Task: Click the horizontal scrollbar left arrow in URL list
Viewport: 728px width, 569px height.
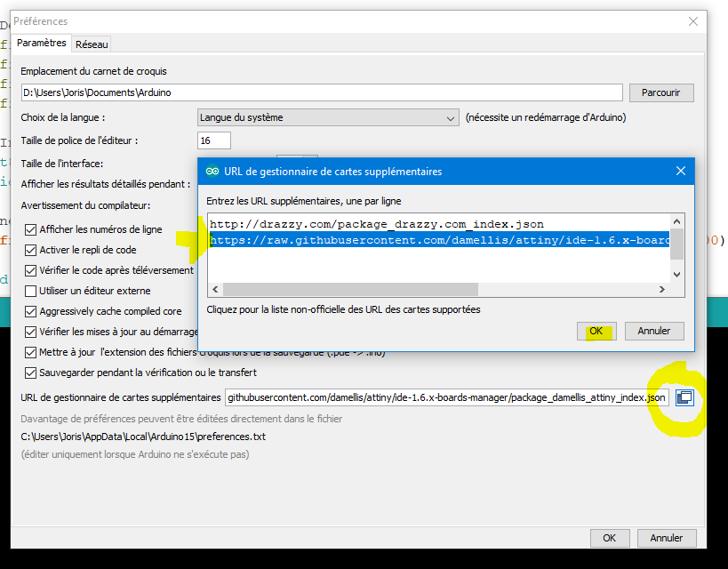Action: (x=215, y=289)
